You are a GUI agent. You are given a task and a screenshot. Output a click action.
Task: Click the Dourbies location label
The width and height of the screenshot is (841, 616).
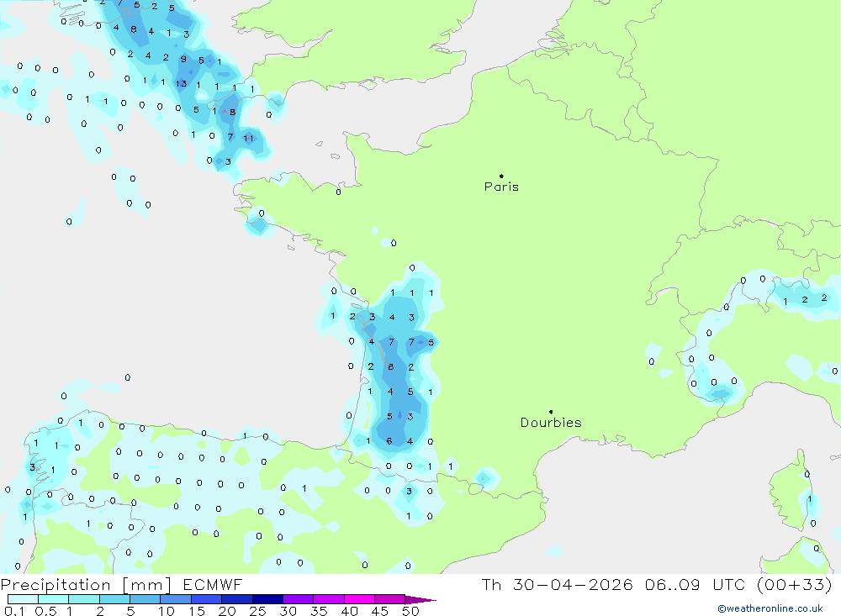click(551, 423)
